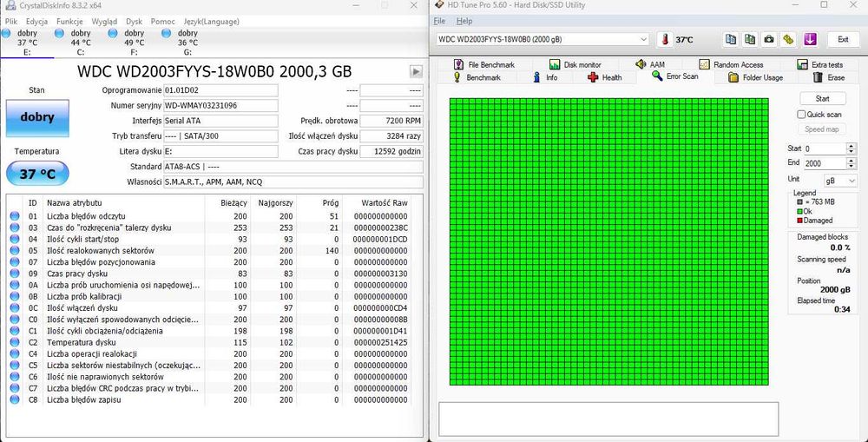
Task: Click the Start position input field
Action: pyautogui.click(x=825, y=148)
